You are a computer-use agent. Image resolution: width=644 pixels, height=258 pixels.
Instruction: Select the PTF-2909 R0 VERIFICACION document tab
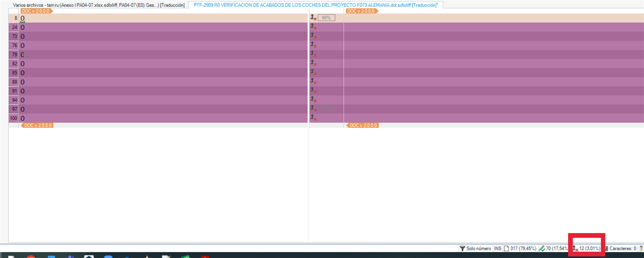(x=315, y=5)
